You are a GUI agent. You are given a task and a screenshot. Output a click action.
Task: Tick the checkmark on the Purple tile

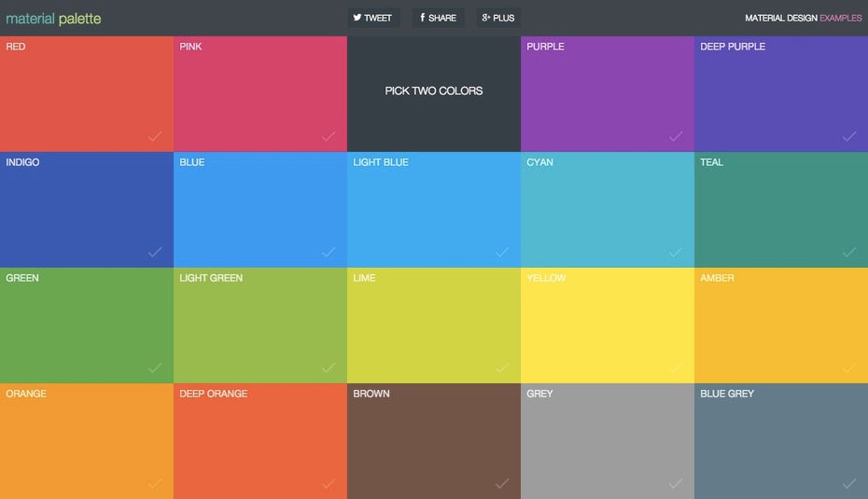pyautogui.click(x=676, y=136)
